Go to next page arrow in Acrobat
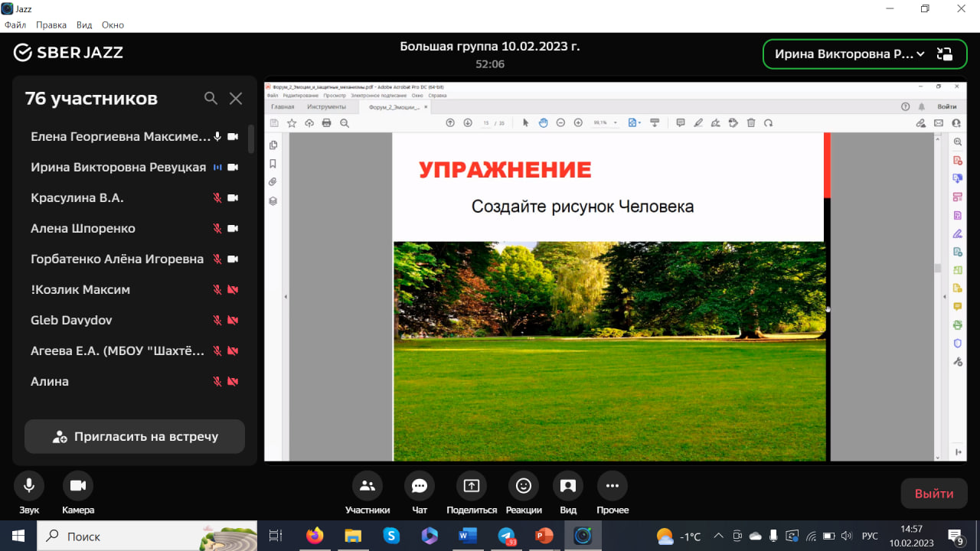 (468, 122)
